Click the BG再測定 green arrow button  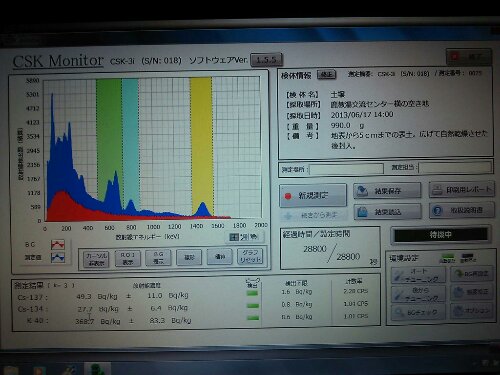[472, 274]
